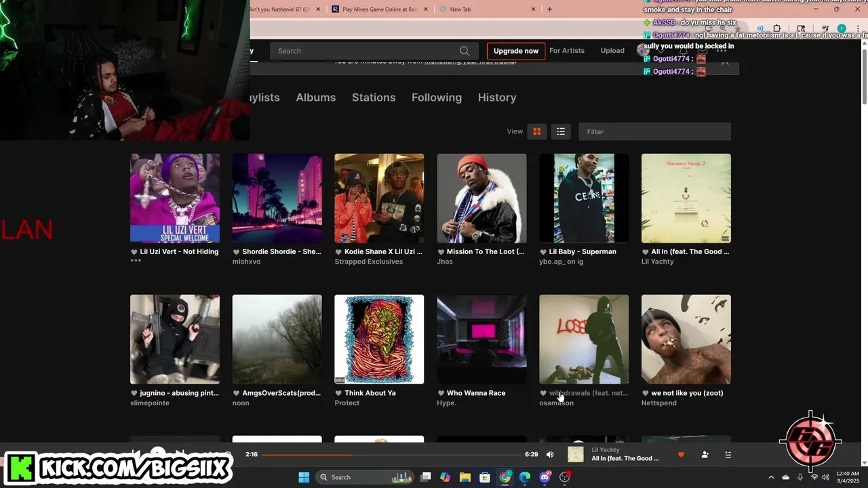Open Microsoft Edge from taskbar
The image size is (868, 488).
525,477
